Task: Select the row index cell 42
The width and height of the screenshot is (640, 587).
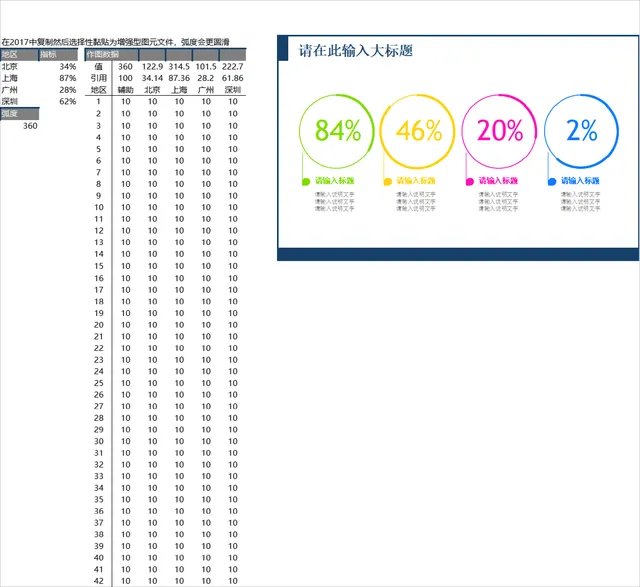Action: tap(98, 581)
